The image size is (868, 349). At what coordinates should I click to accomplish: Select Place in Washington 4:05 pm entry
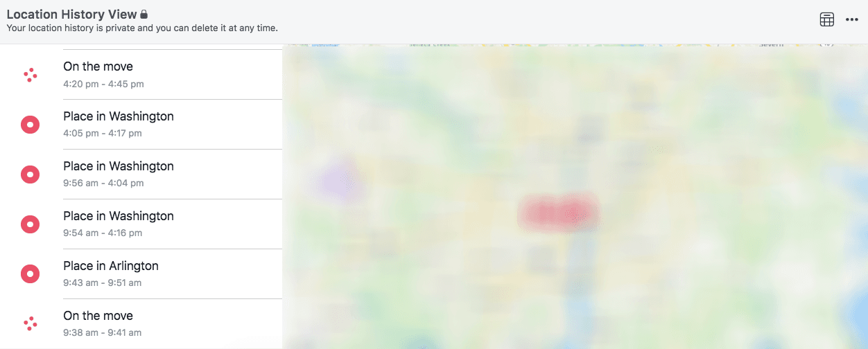pyautogui.click(x=141, y=125)
